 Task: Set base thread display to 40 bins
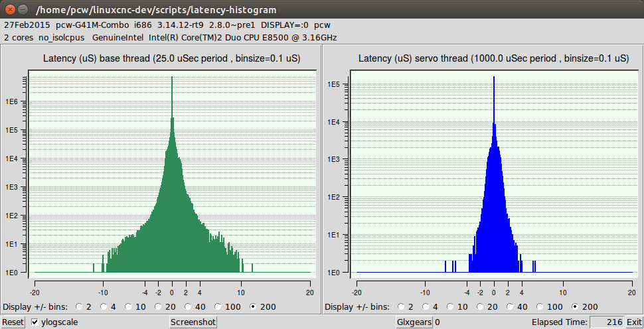[x=190, y=307]
